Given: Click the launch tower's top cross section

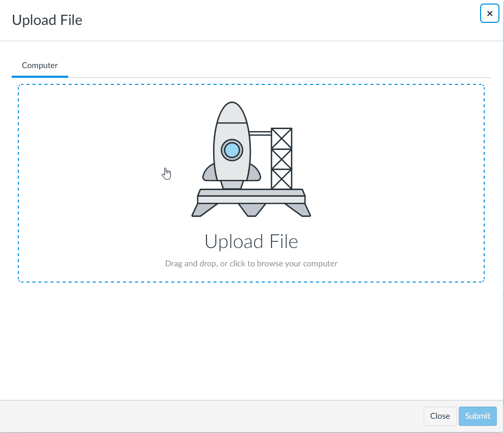Looking at the screenshot, I should 281,138.
